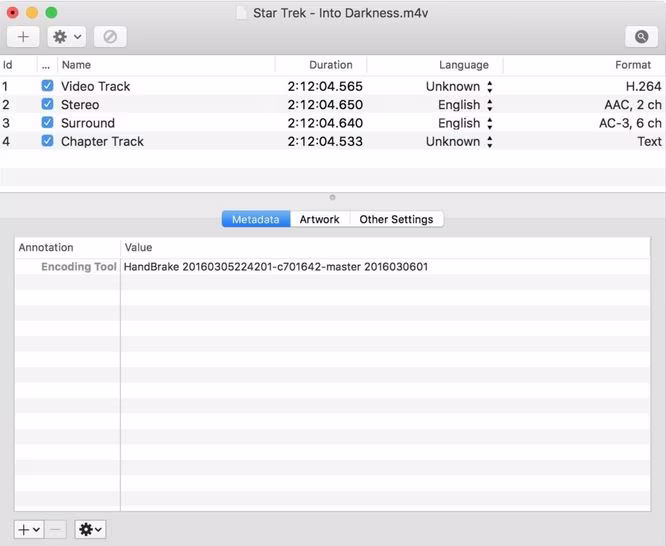The image size is (666, 546).
Task: Switch to the Other Settings tab
Action: tap(396, 219)
